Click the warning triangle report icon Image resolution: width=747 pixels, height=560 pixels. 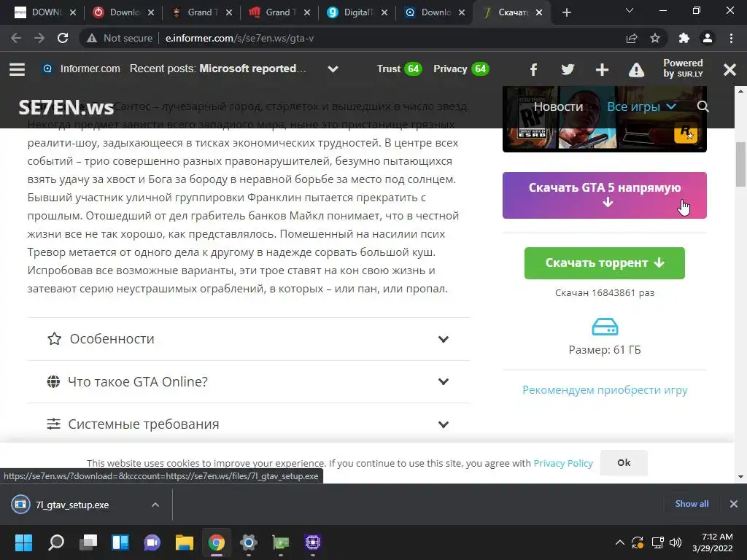pos(636,70)
